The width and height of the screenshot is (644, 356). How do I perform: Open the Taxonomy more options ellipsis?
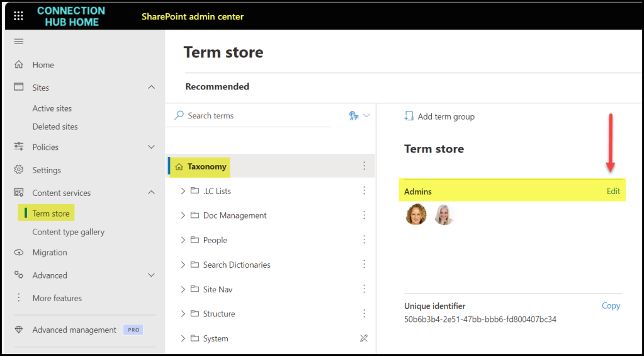coord(364,166)
